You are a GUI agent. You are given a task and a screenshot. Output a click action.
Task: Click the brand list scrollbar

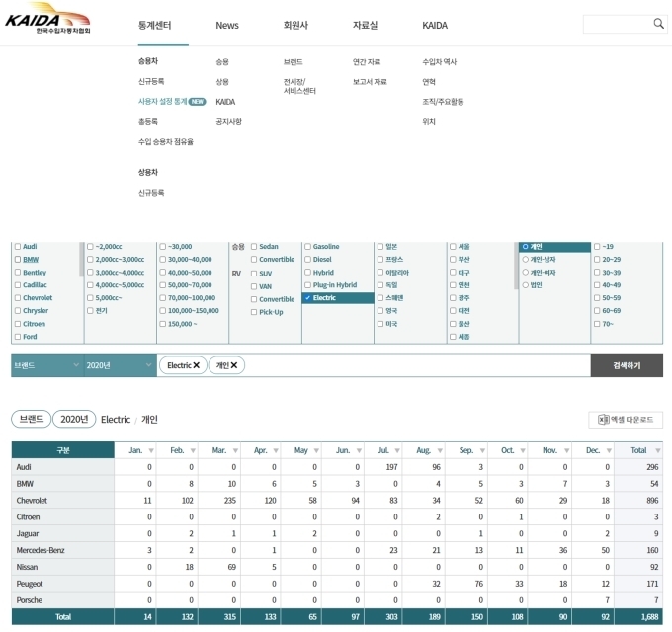click(81, 260)
